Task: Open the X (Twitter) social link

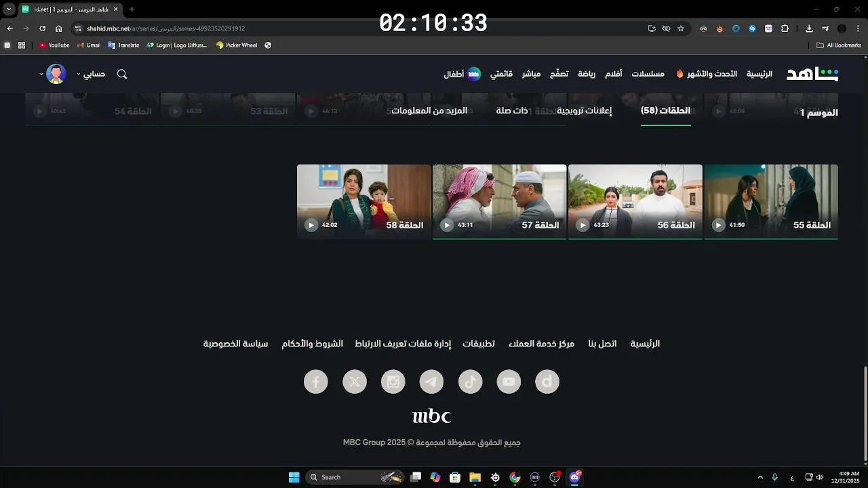Action: click(354, 382)
